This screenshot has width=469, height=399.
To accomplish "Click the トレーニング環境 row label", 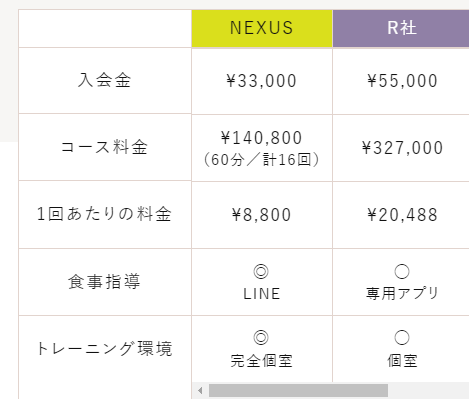I will pyautogui.click(x=104, y=349).
